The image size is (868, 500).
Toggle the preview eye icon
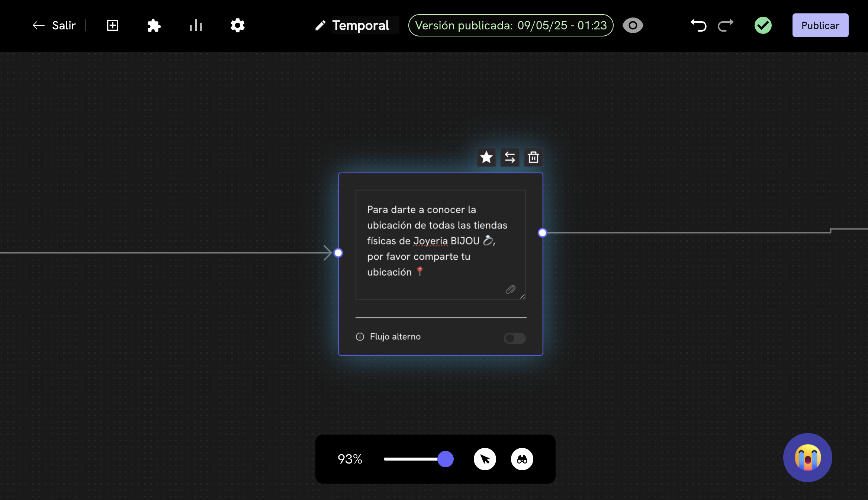633,25
